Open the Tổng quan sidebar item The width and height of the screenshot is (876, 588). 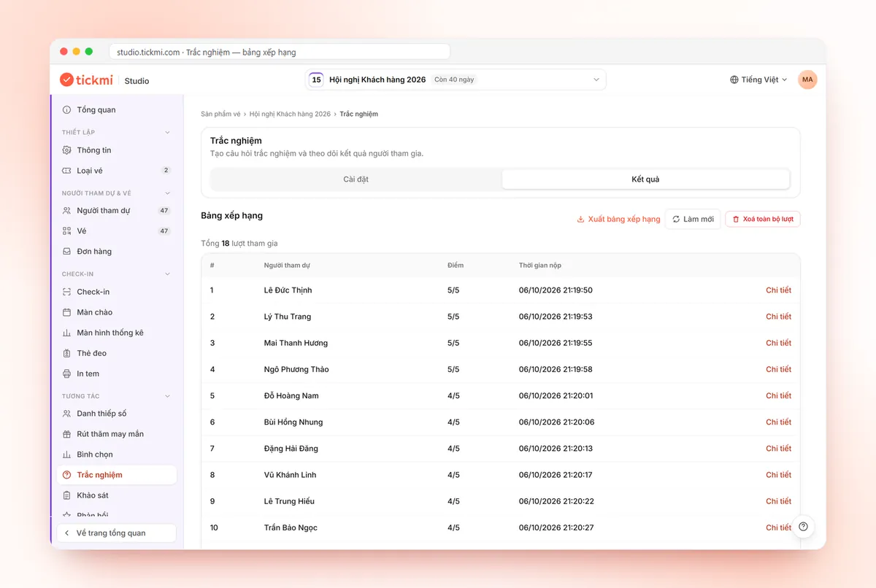(116, 109)
